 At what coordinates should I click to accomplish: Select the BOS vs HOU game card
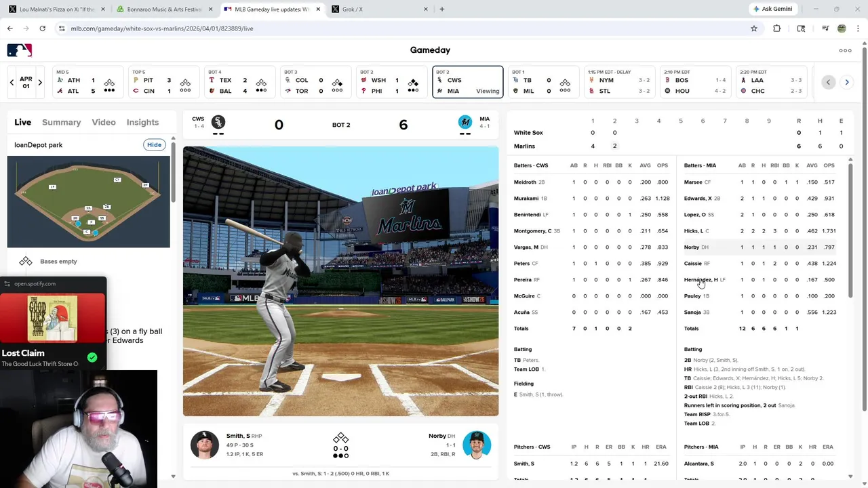(696, 82)
